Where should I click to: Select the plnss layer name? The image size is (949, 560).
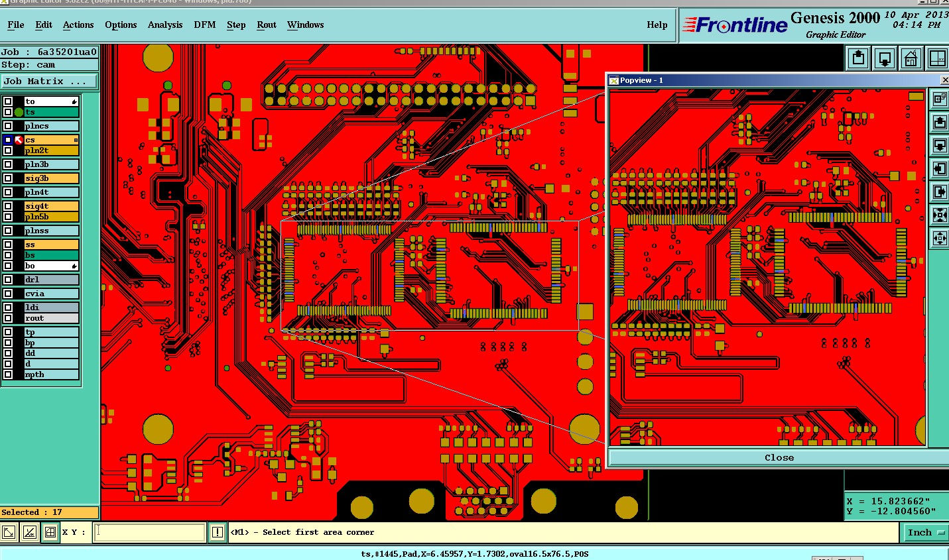click(51, 231)
